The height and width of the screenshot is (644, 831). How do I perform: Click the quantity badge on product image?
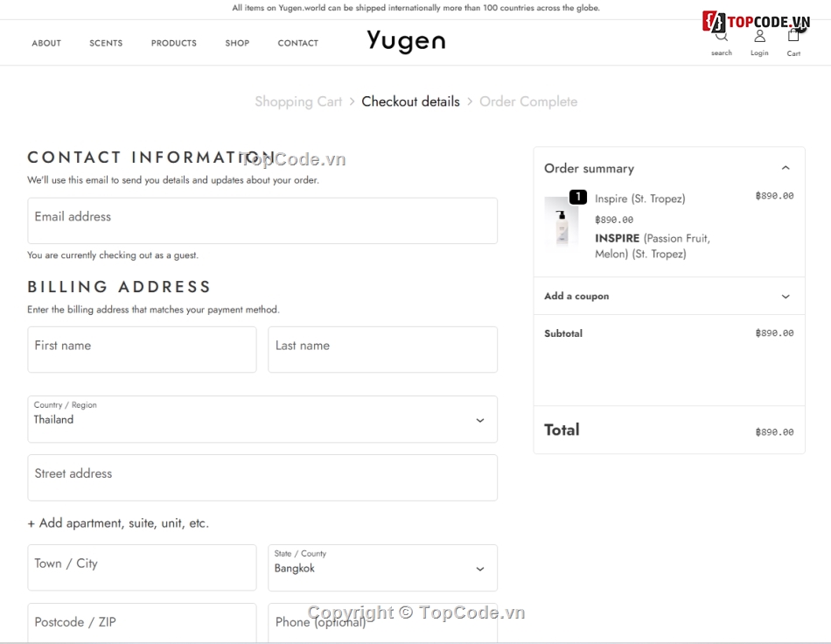tap(577, 197)
